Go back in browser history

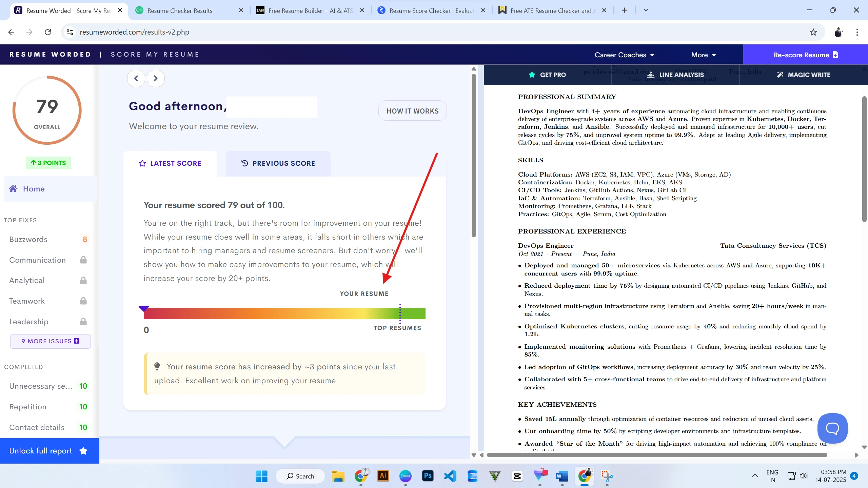click(x=11, y=32)
